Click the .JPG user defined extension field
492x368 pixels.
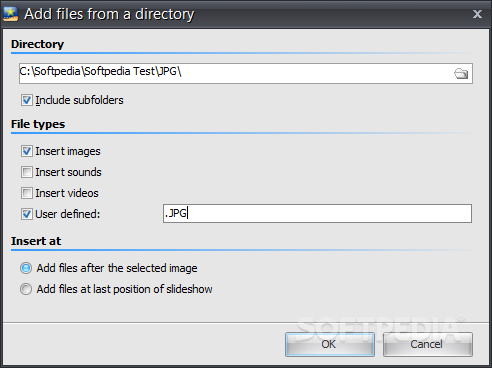(317, 213)
